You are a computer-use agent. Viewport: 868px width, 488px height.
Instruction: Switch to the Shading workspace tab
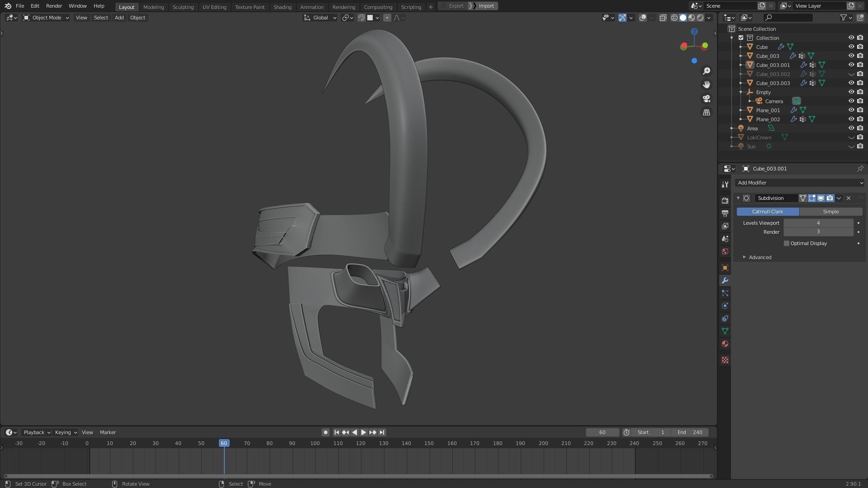point(282,7)
